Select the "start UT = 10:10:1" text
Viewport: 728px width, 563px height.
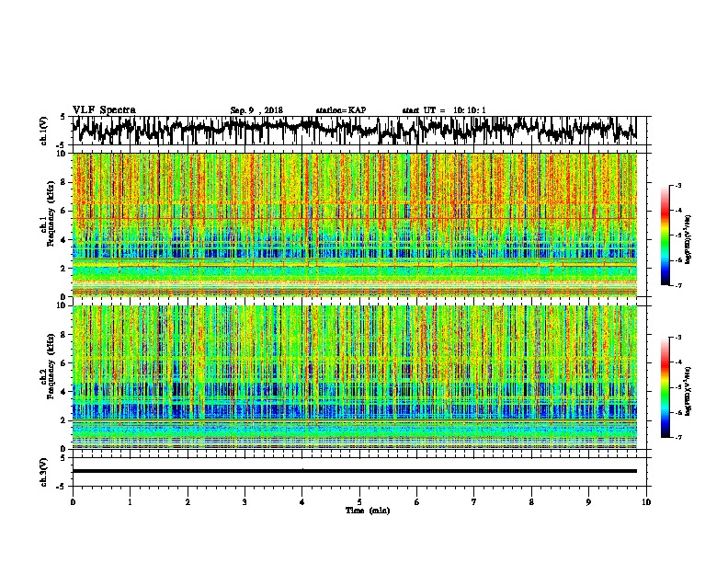(444, 110)
